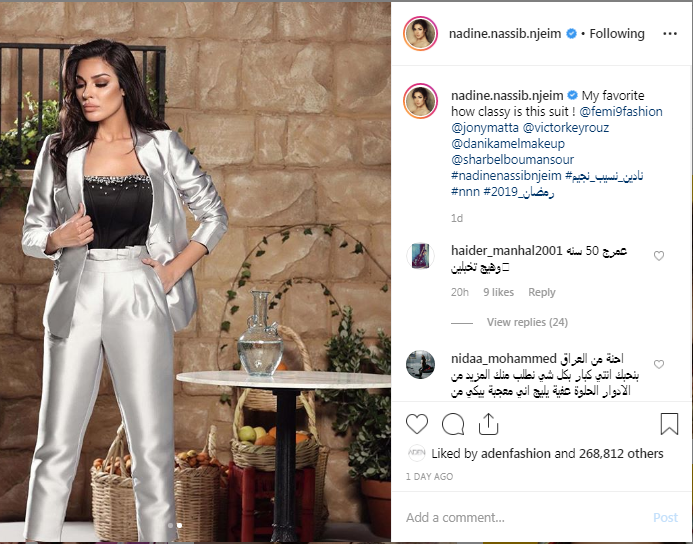Open haider_manhal2001's avatar thumbnail
The image size is (693, 544).
point(420,255)
